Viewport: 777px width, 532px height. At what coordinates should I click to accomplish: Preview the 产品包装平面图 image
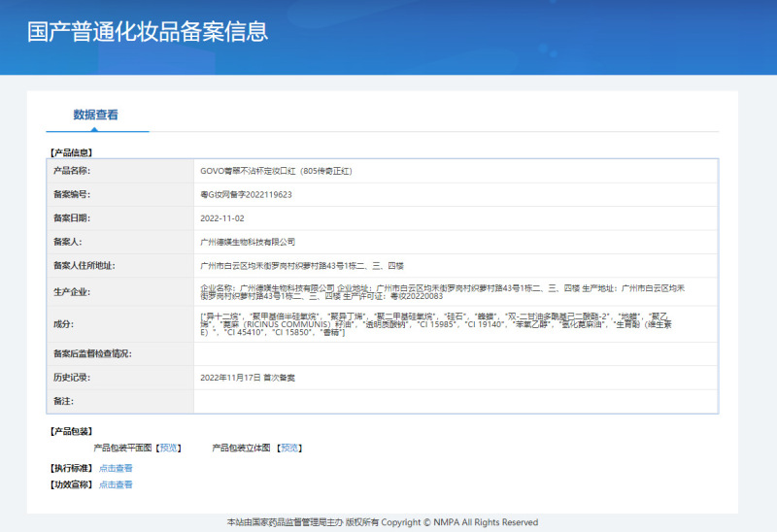[168, 448]
